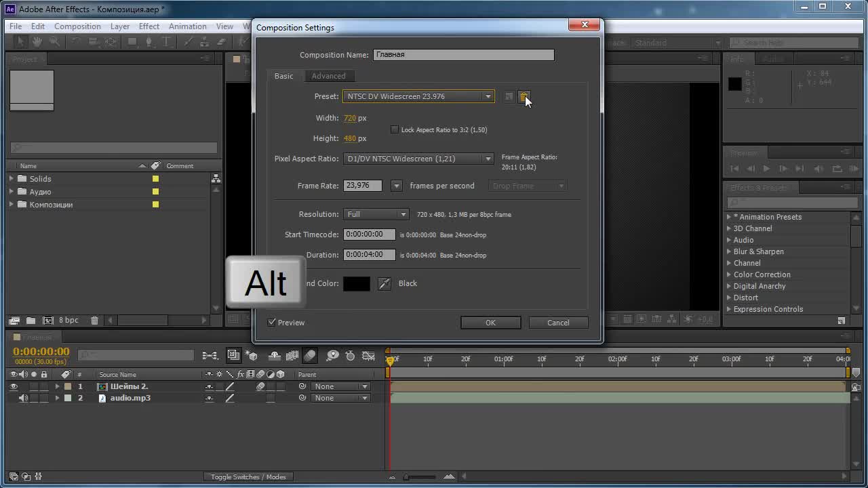Viewport: 868px width, 488px height.
Task: Cancel the Composition Settings dialog
Action: coord(558,323)
